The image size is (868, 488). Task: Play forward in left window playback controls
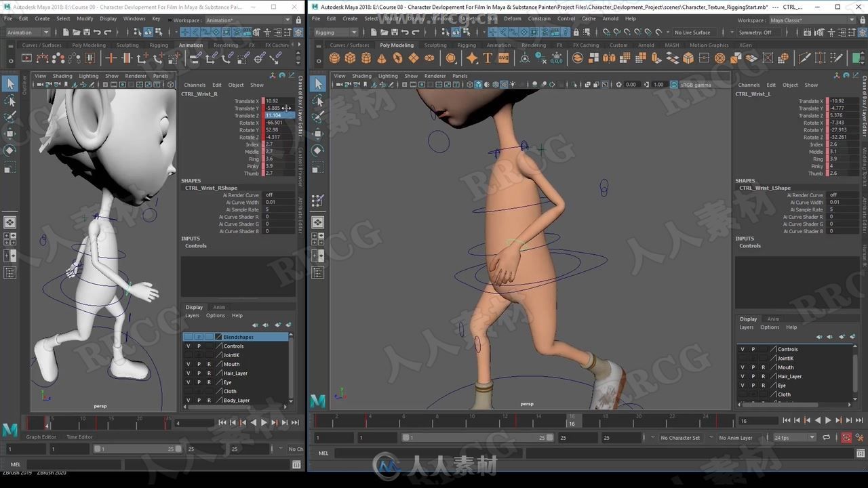click(264, 422)
